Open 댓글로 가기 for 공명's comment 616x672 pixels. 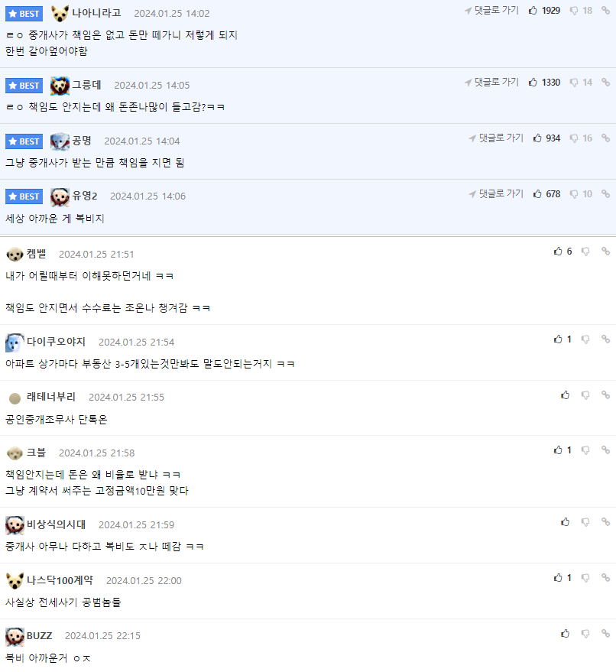[496, 138]
